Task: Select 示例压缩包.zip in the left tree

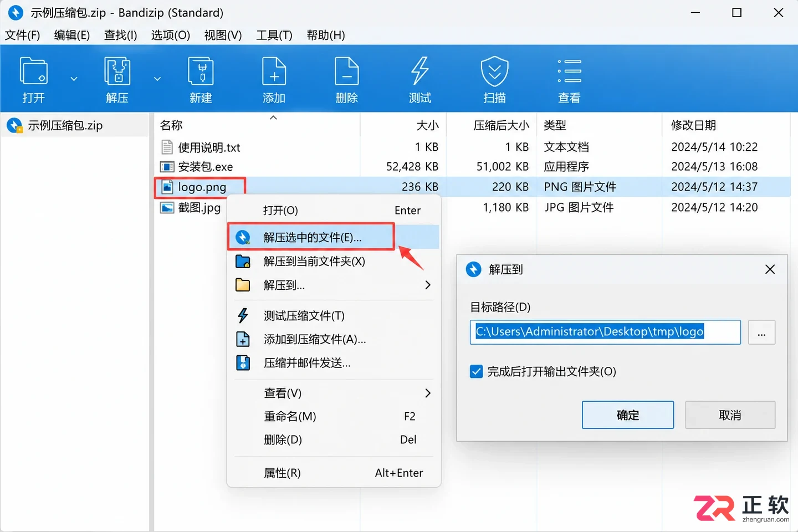Action: pyautogui.click(x=65, y=126)
